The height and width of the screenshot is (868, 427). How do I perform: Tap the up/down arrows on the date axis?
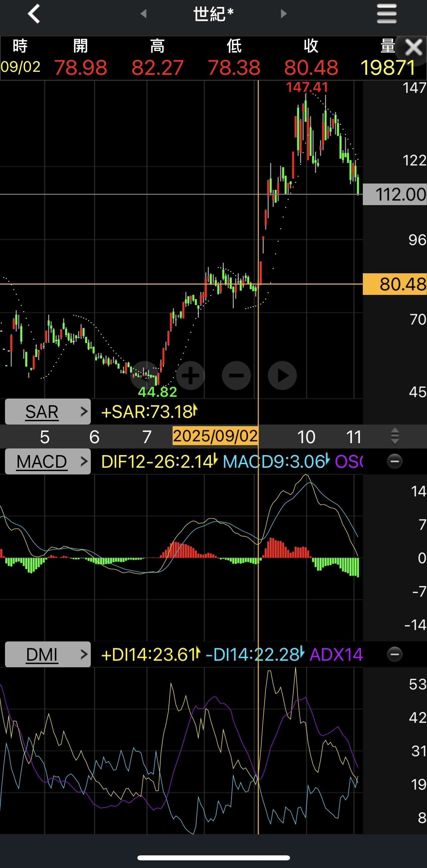tap(395, 436)
